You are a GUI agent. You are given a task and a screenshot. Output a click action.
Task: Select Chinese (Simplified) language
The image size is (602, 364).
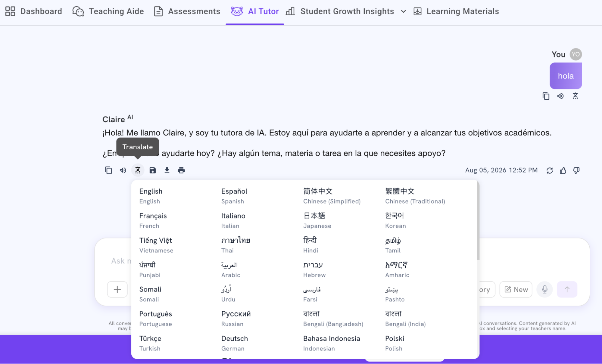(x=332, y=196)
